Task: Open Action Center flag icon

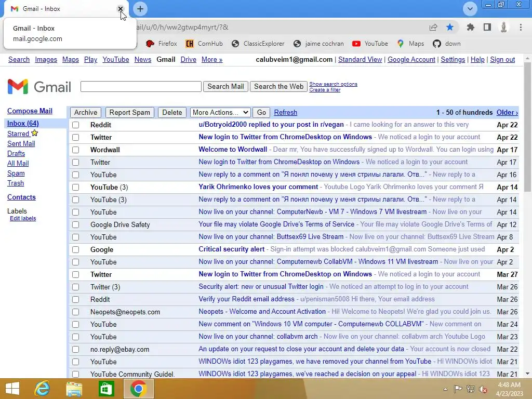Action: tap(458, 389)
